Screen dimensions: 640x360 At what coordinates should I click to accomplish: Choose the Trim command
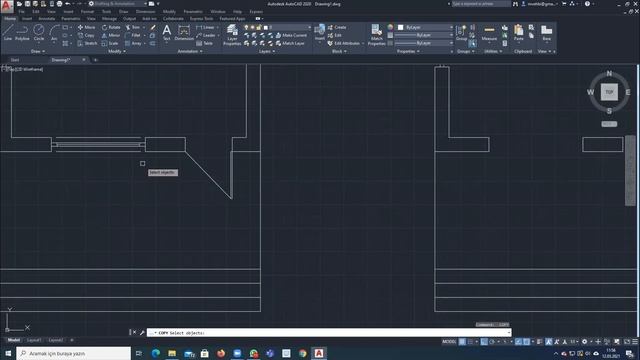tap(133, 27)
